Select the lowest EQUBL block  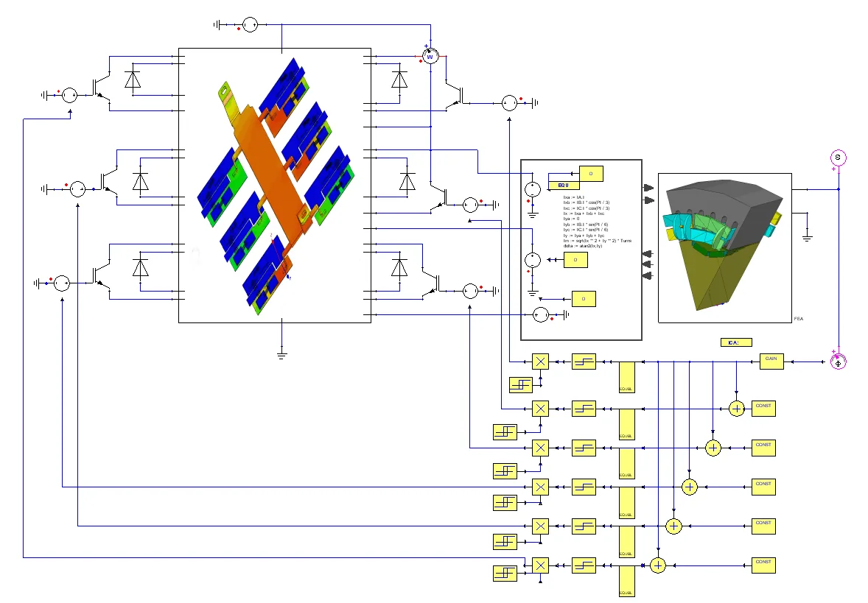(x=626, y=581)
